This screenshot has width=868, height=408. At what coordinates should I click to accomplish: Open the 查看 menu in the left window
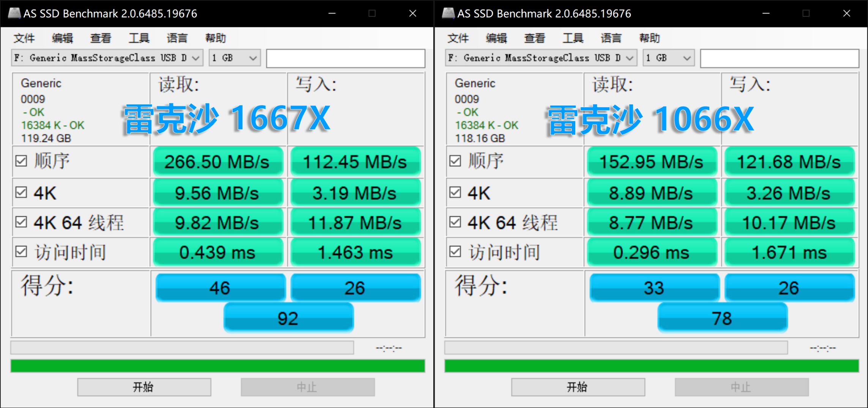click(101, 38)
